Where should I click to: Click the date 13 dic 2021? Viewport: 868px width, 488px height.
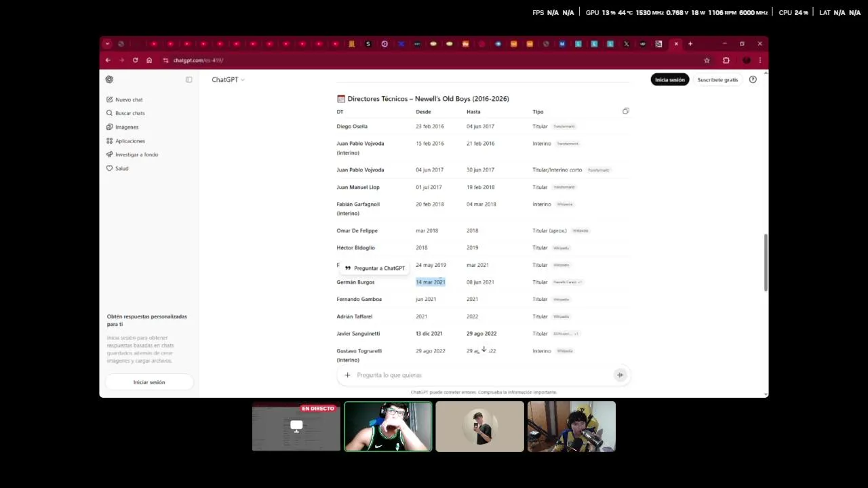click(x=429, y=334)
